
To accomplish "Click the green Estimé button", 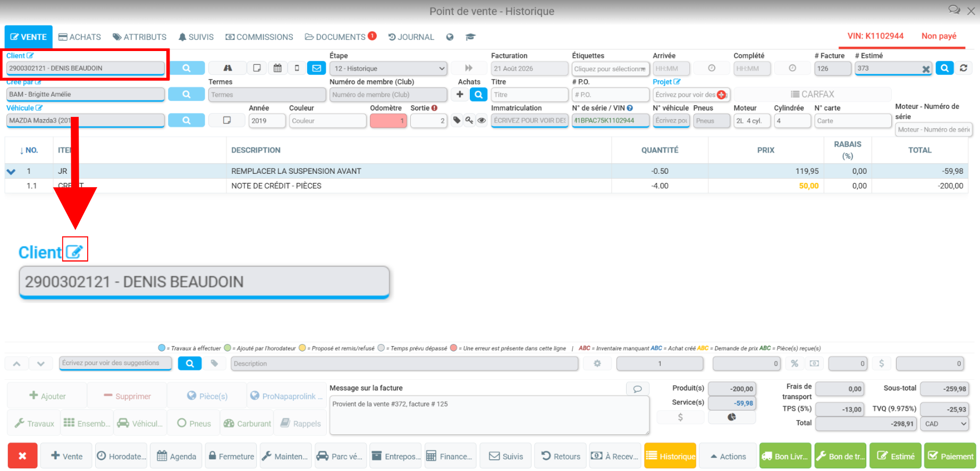I will tap(895, 456).
